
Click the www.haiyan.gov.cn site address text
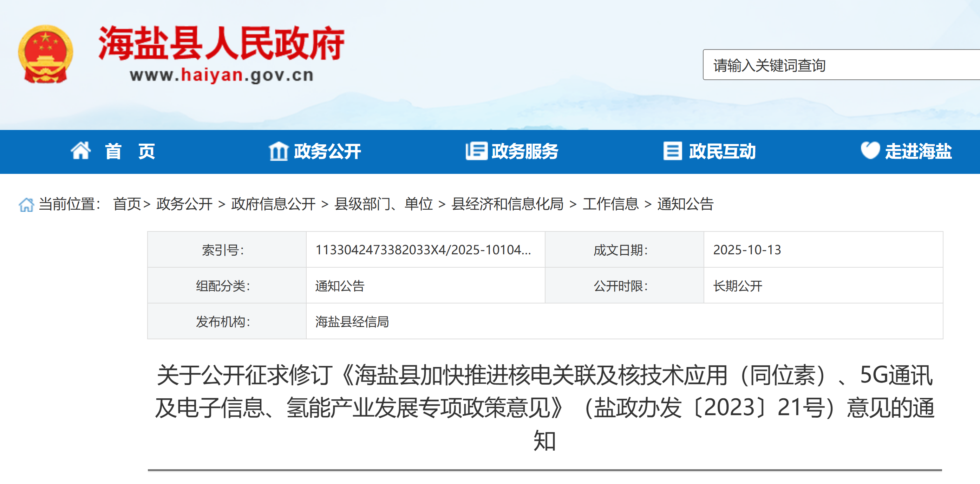(x=223, y=74)
